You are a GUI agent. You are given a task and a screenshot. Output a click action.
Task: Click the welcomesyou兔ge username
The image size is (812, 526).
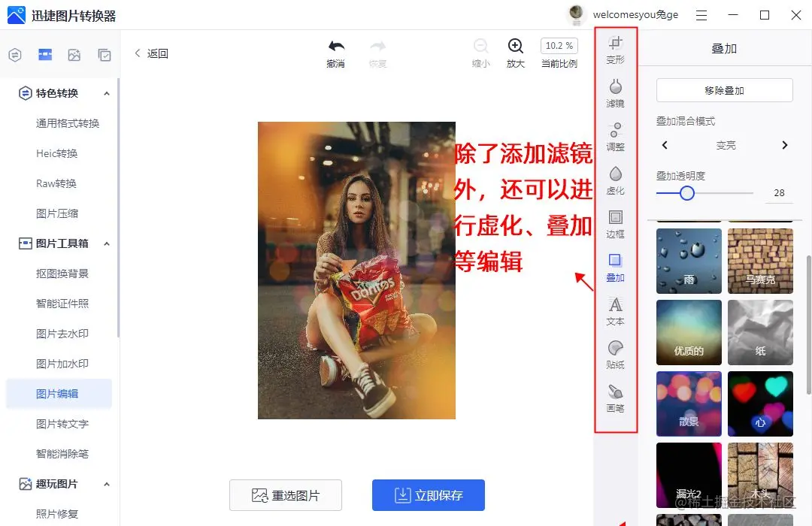tap(635, 14)
